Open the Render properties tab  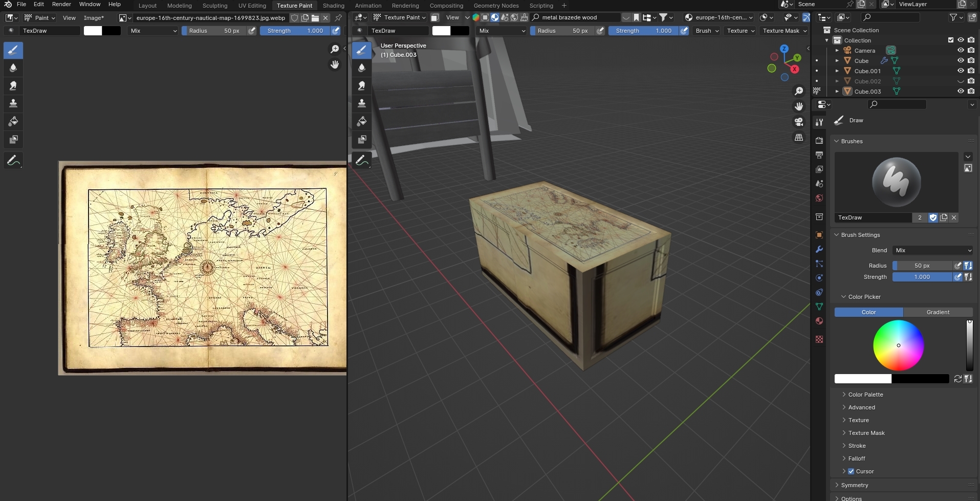pos(819,140)
